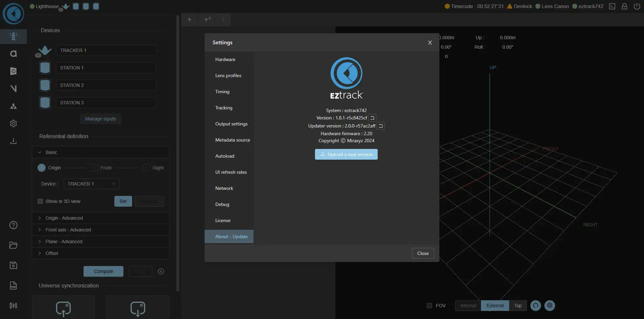Expand the Origin - Advanced section

pos(64,218)
